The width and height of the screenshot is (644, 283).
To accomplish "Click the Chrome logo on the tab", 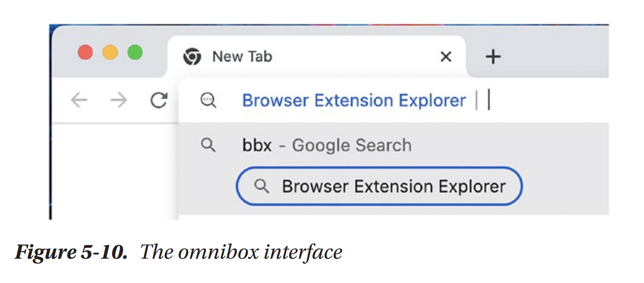I will click(x=192, y=57).
